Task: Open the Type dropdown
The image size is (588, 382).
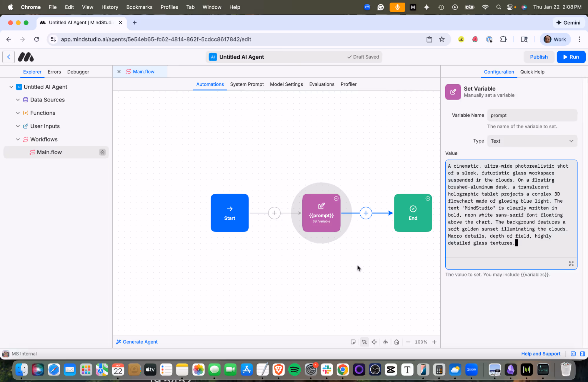Action: coord(532,141)
